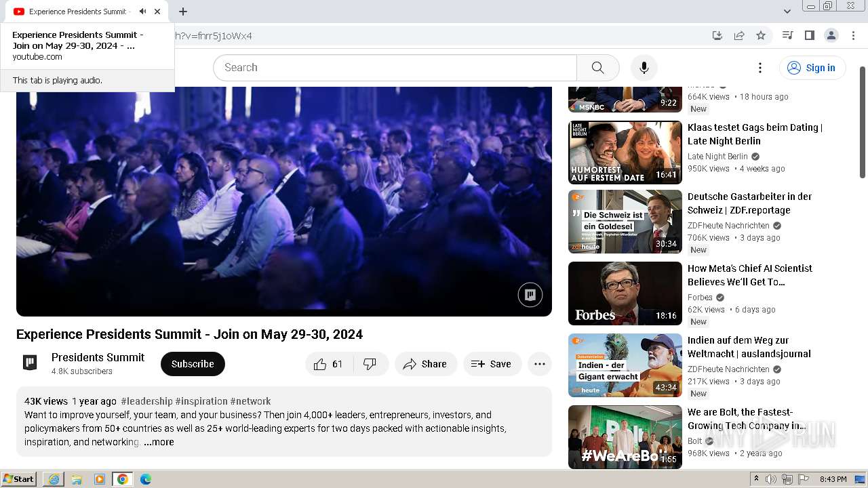This screenshot has height=488, width=868.
Task: Open YouTube settings three-dot menu
Action: [x=760, y=68]
